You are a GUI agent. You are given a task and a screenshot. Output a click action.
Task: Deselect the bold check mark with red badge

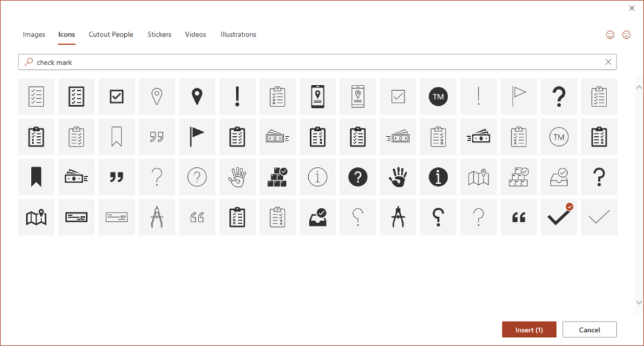559,217
